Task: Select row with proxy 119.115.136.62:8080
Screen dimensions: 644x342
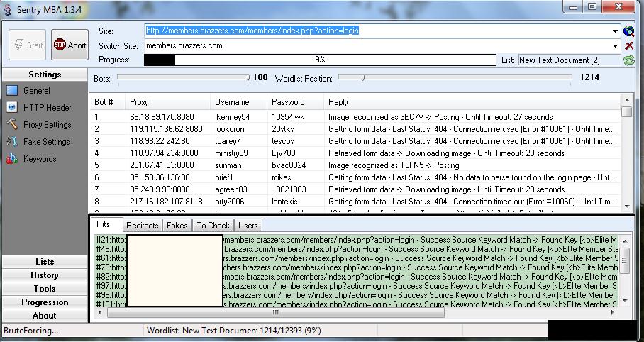Action: [x=355, y=129]
